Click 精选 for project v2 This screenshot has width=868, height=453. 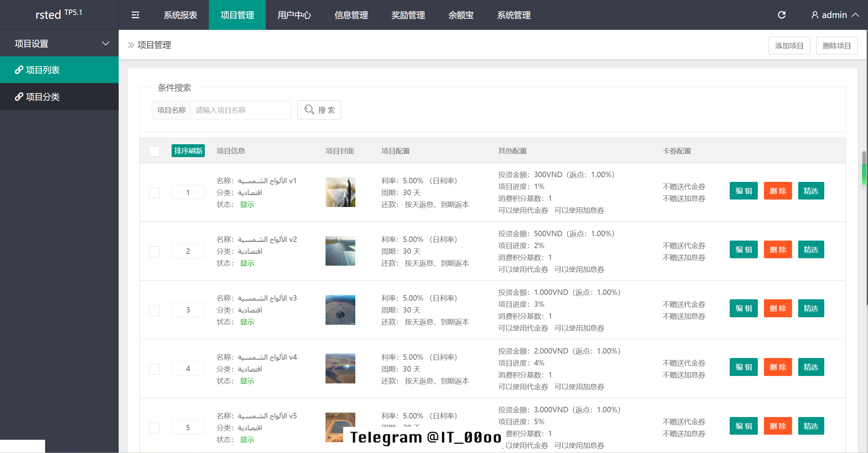point(811,249)
